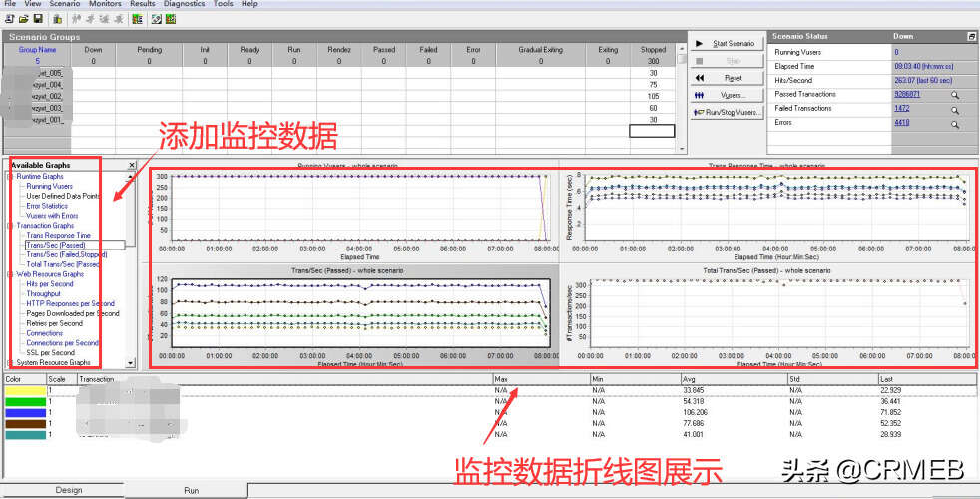Select the Total Trans/Sec (Passed) graph pane
This screenshot has width=980, height=499.
[x=767, y=316]
